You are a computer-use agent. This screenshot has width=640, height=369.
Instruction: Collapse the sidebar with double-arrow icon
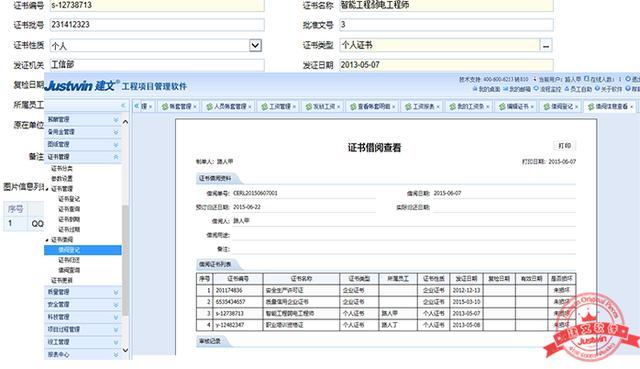(123, 106)
